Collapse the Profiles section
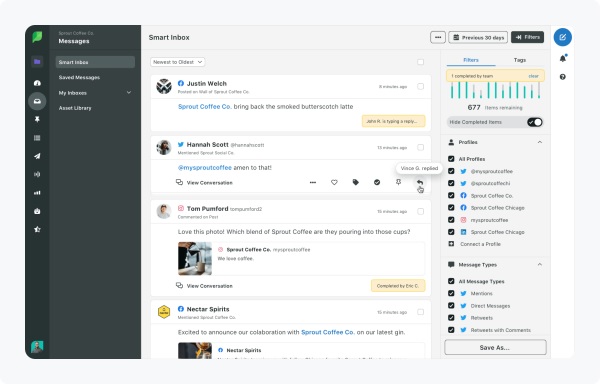The image size is (606, 384). (540, 142)
